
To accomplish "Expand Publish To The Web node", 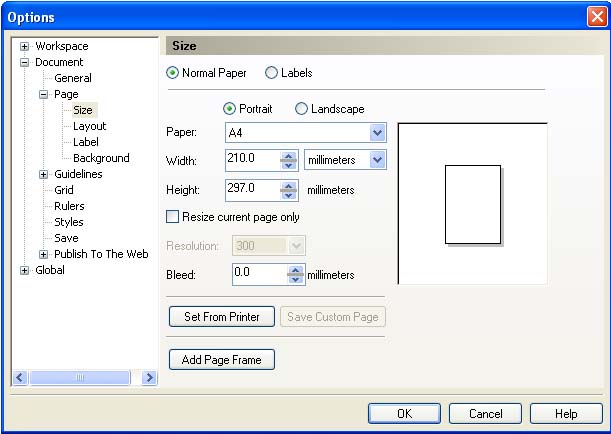I will click(43, 254).
